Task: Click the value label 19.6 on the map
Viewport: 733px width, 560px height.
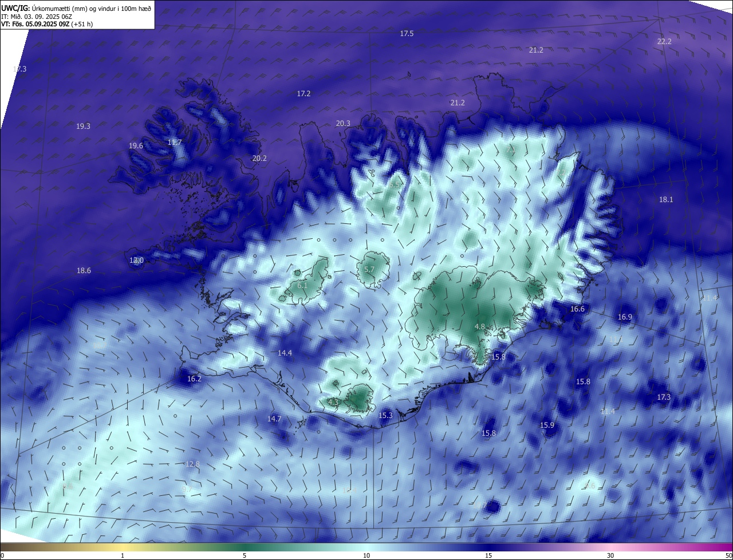Action: click(136, 146)
